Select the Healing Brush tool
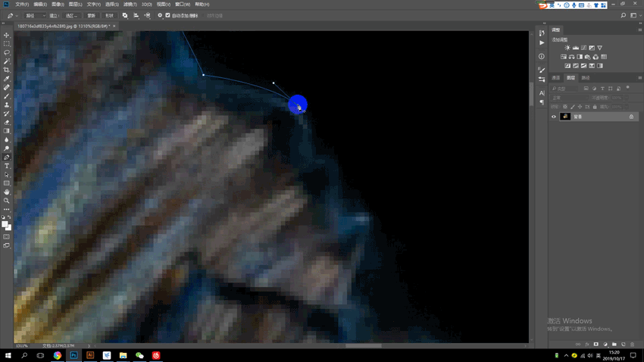 coord(7,87)
